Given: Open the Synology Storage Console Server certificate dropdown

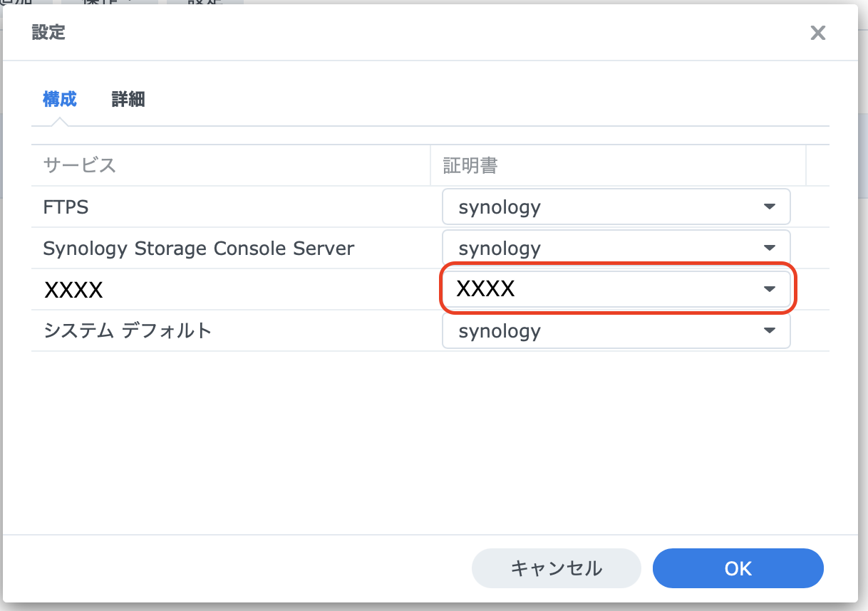Looking at the screenshot, I should click(x=616, y=248).
